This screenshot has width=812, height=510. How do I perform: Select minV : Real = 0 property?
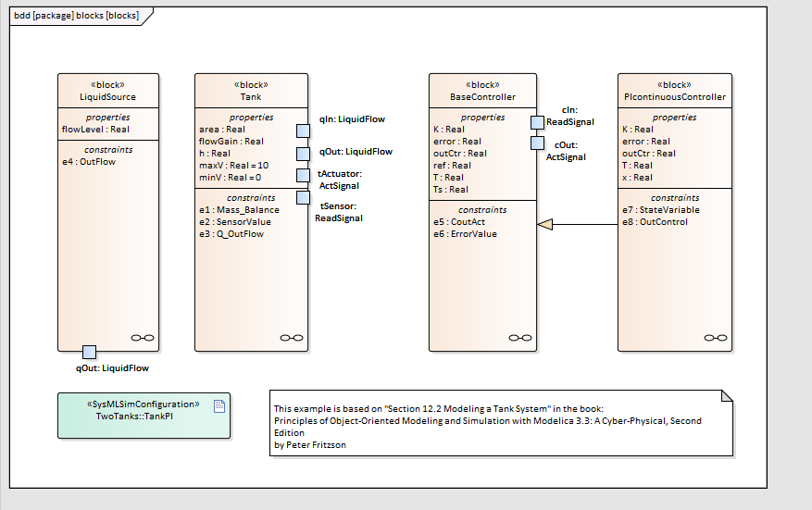231,177
